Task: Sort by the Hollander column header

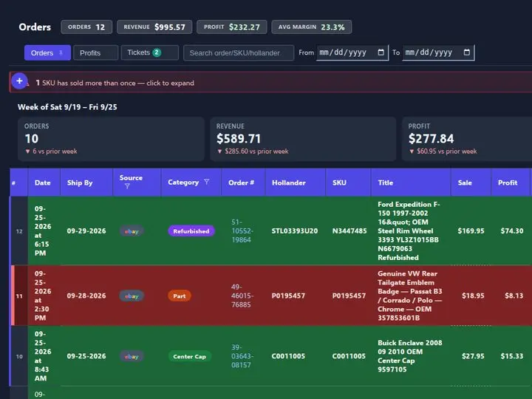Action: 295,183
